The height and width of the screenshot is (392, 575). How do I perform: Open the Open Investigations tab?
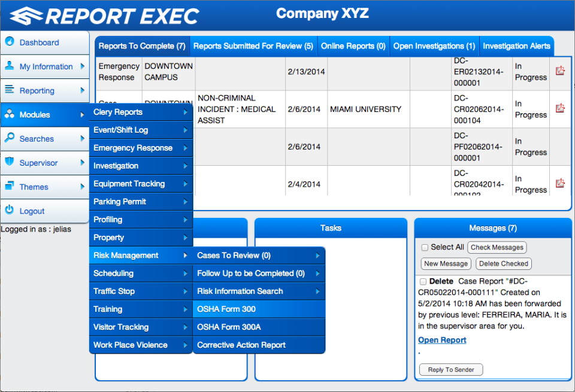[434, 46]
